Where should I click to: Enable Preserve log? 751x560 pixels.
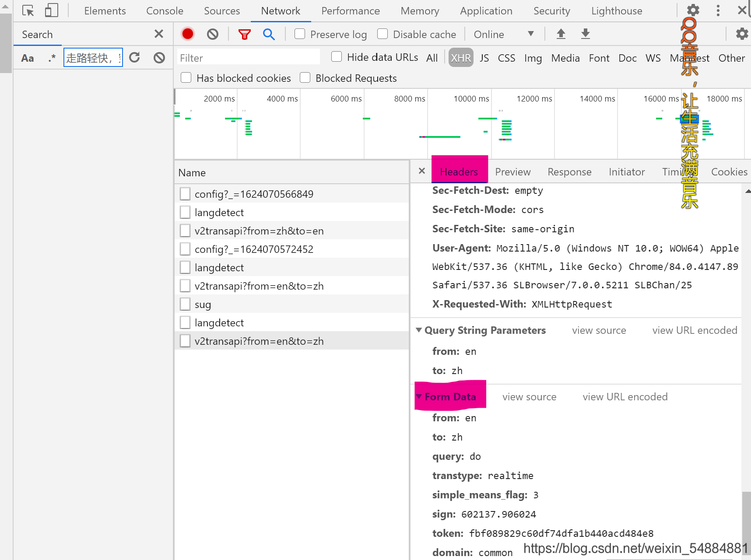point(300,34)
